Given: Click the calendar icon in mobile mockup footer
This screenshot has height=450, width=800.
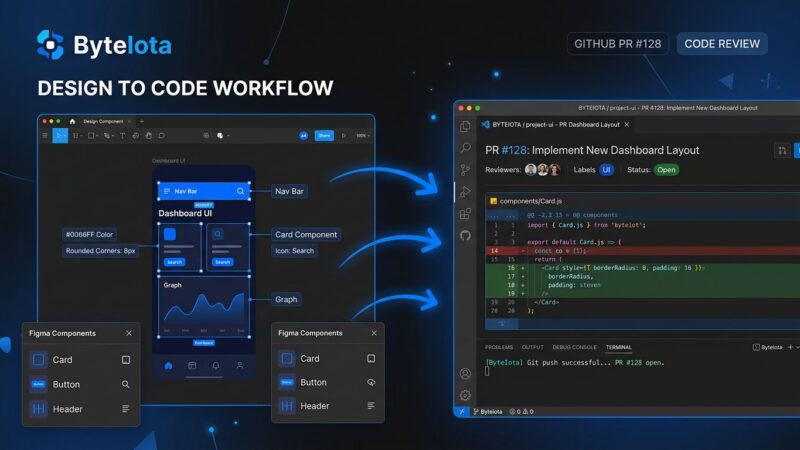Looking at the screenshot, I should (x=192, y=365).
